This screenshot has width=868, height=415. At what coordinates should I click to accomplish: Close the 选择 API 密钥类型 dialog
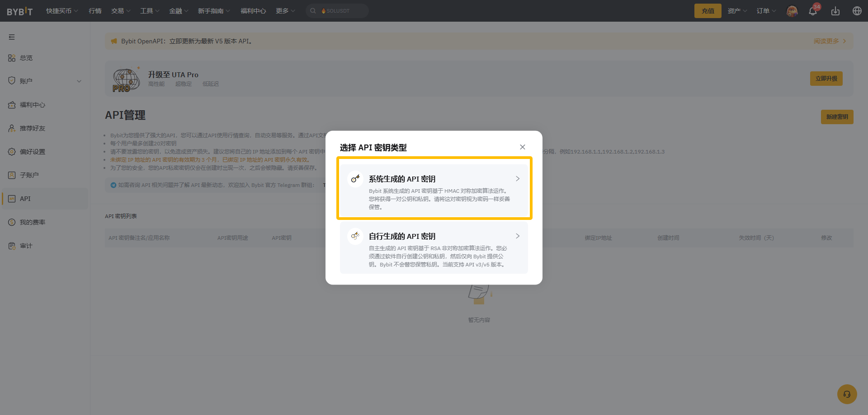click(523, 147)
